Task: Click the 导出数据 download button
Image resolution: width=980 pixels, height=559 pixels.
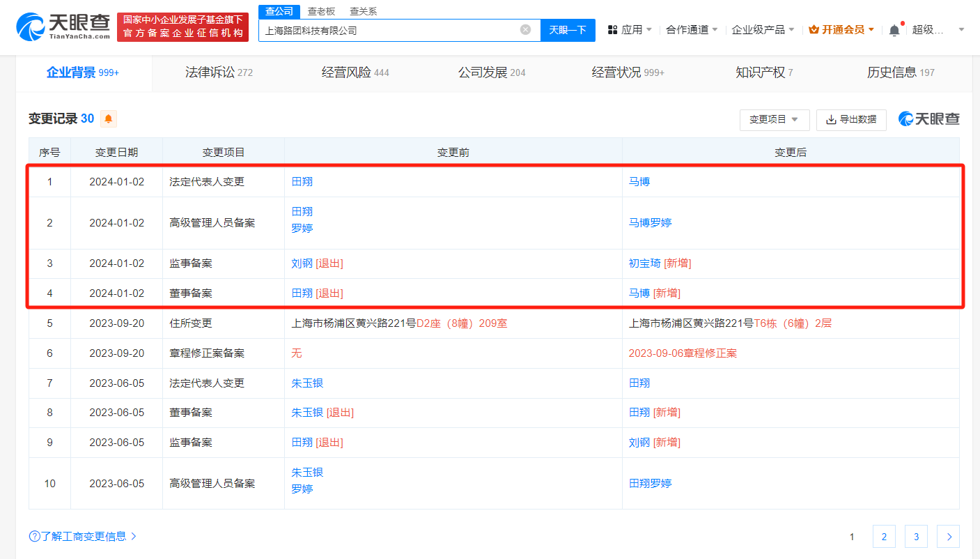Action: pyautogui.click(x=851, y=120)
